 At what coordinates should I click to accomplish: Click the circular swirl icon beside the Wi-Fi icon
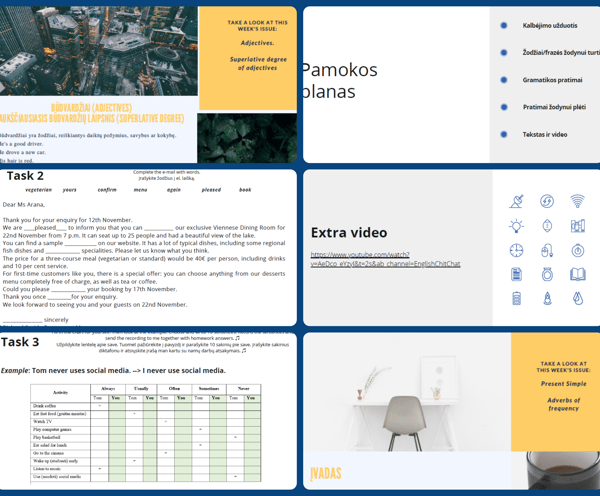click(x=547, y=201)
